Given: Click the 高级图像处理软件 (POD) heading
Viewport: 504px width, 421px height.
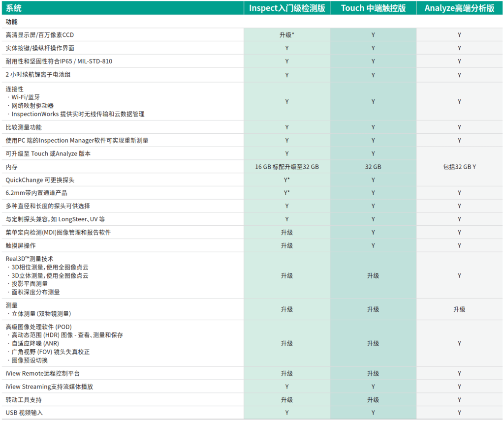Looking at the screenshot, I should coord(38,327).
